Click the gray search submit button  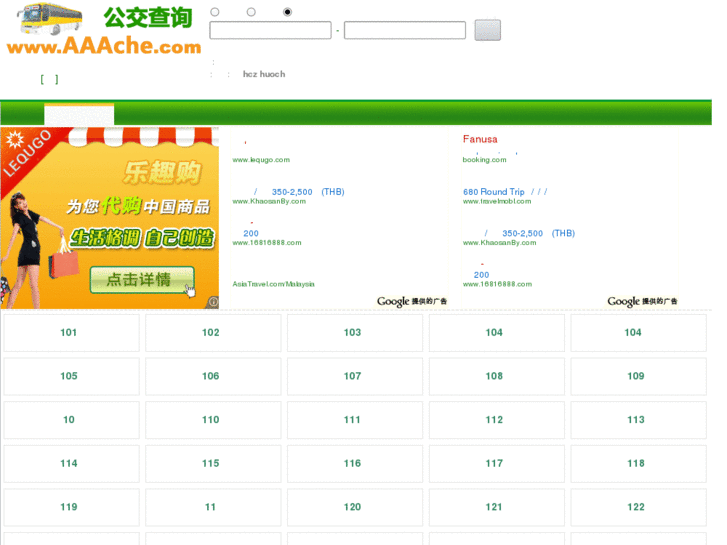[487, 30]
